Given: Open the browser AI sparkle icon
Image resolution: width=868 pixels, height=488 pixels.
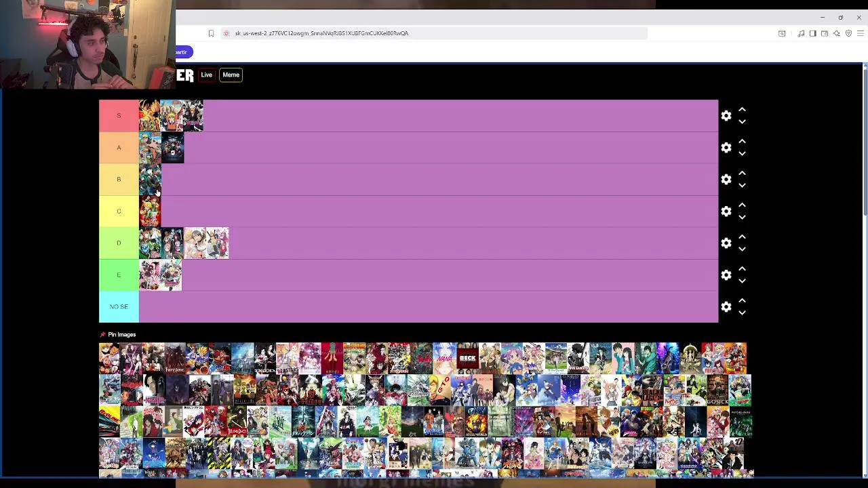Looking at the screenshot, I should click(x=837, y=33).
